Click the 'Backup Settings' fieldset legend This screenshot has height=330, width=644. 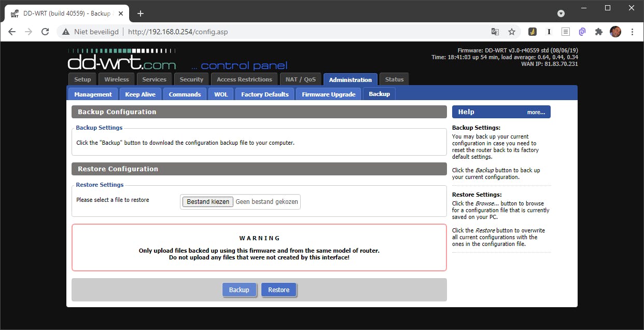coord(99,128)
